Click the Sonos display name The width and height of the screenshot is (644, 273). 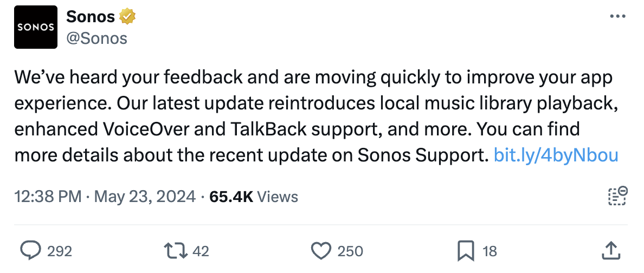coord(91,16)
